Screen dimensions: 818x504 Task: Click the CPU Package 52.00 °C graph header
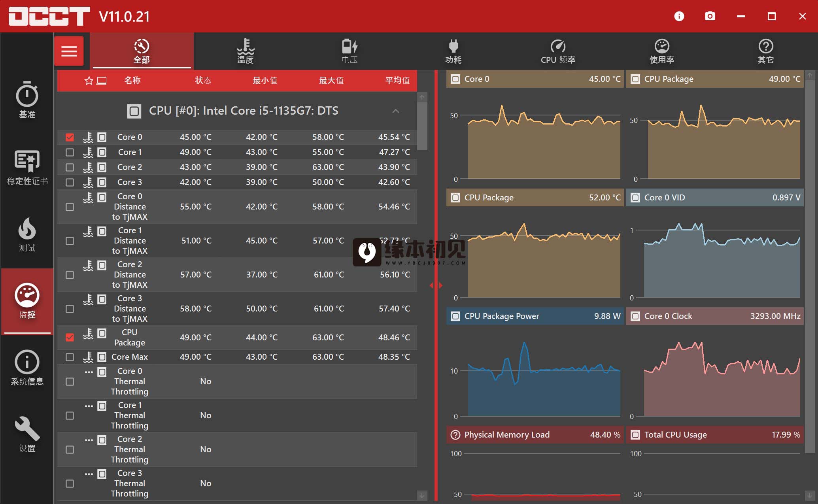535,198
